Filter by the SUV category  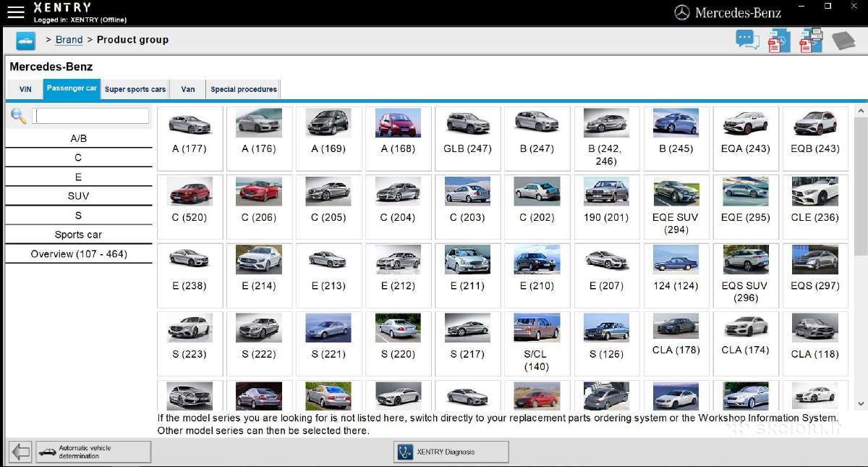coord(79,196)
